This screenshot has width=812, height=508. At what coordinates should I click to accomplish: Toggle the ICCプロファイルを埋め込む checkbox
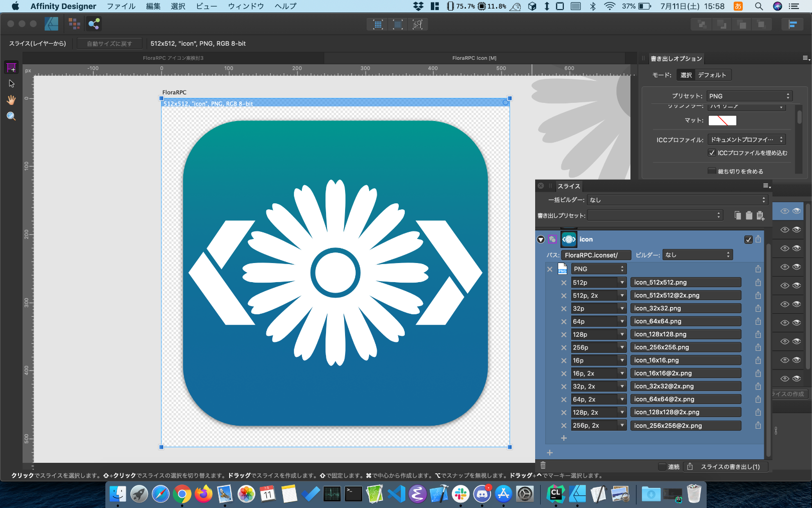(712, 153)
